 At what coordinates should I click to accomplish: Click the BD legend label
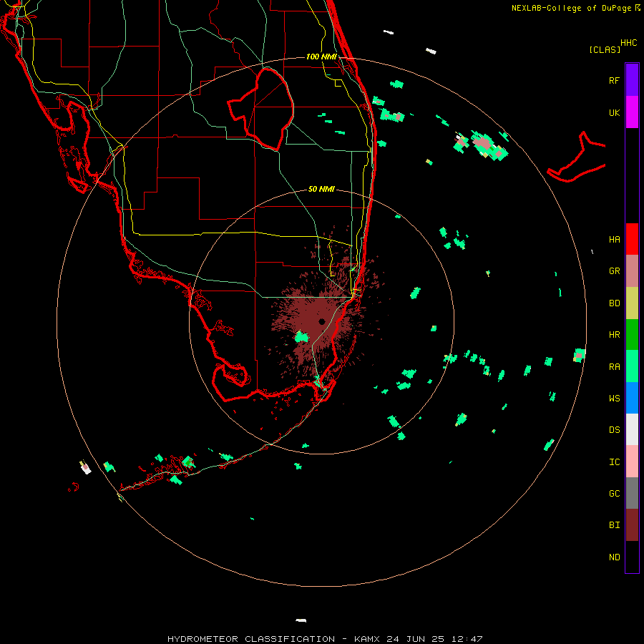[x=614, y=303]
